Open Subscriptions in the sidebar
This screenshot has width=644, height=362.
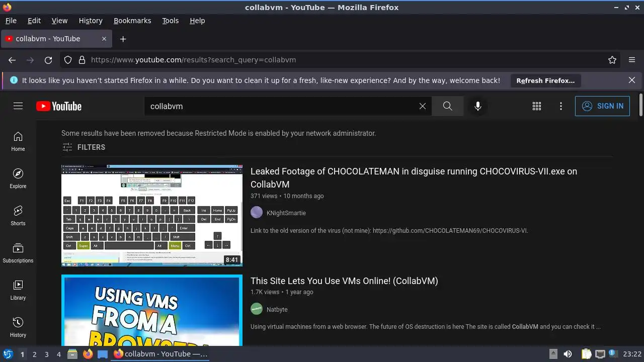(x=18, y=253)
